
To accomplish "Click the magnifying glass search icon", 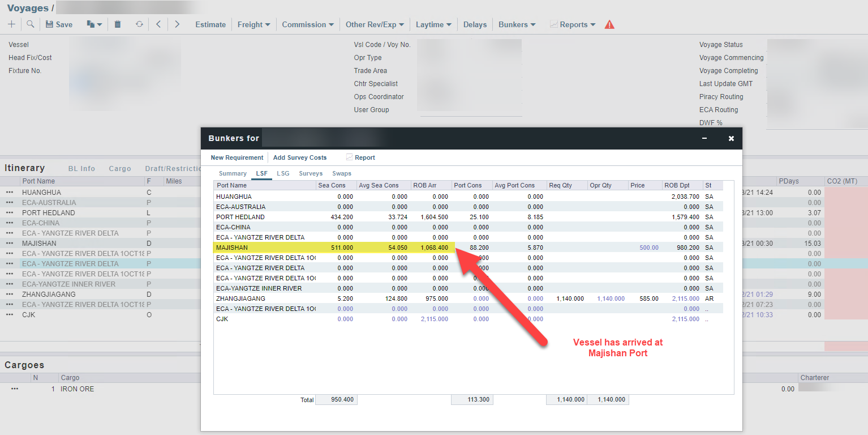I will tap(31, 24).
